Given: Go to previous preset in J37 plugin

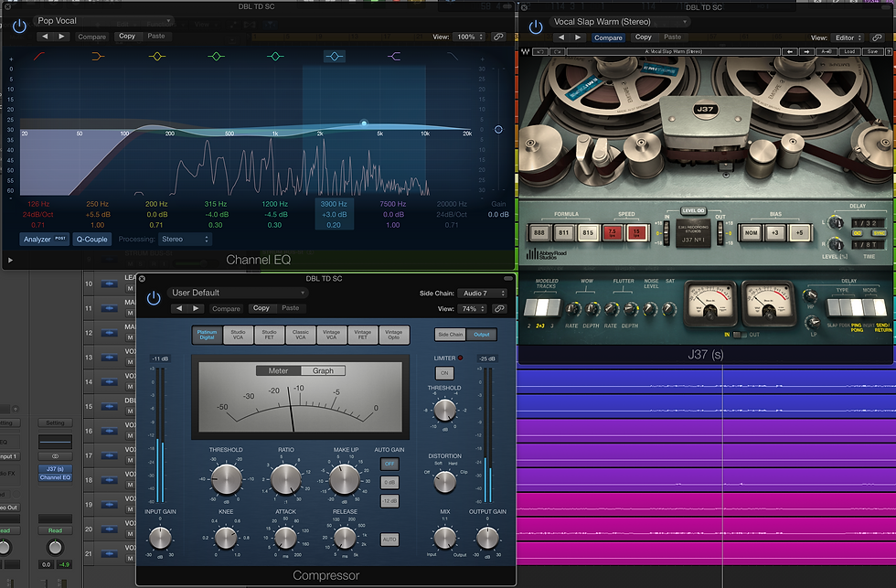Looking at the screenshot, I should coord(561,37).
